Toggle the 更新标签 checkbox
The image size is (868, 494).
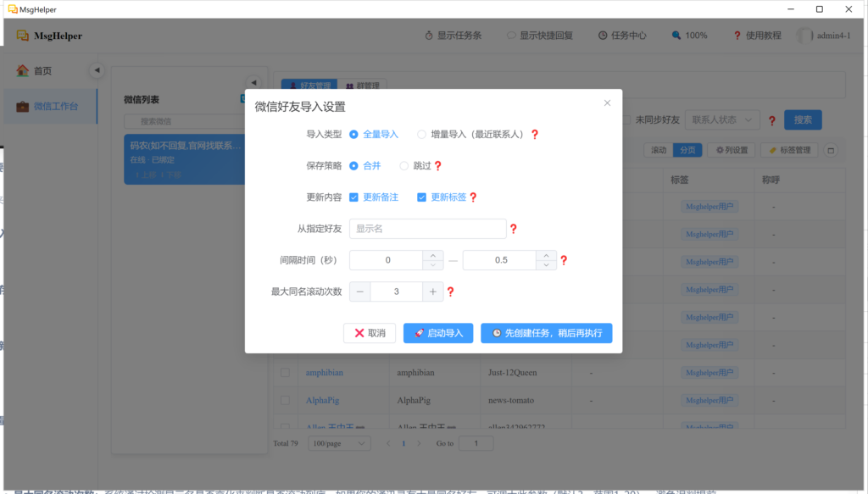[x=421, y=197]
